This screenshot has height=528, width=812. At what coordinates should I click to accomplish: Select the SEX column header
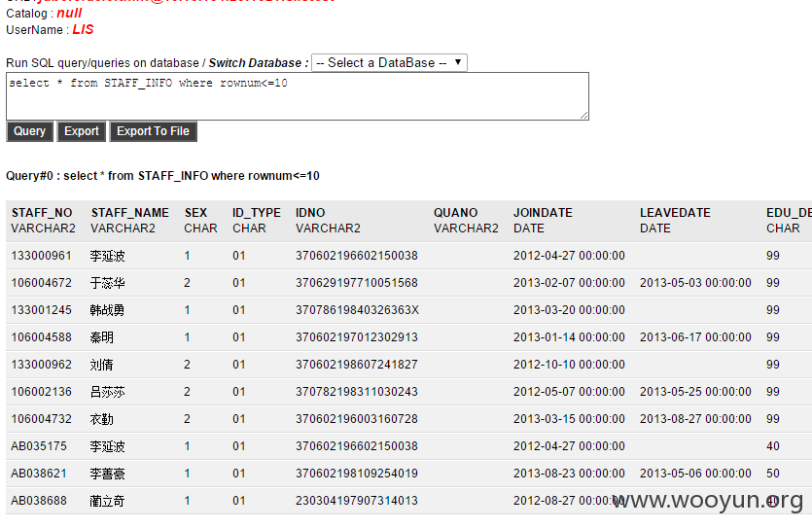(195, 213)
